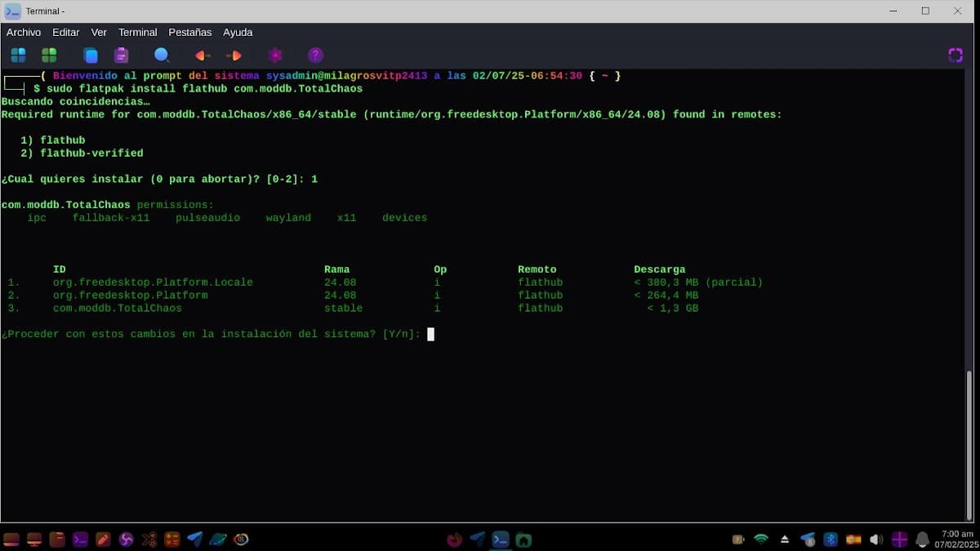Viewport: 980px width, 551px height.
Task: Launch the purple terminal icon in the left taskbar
Action: point(80,540)
